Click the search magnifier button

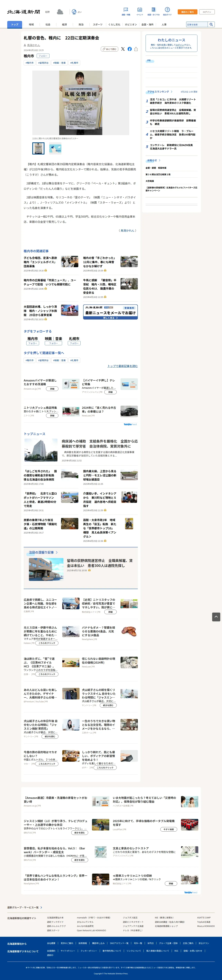tap(211, 24)
